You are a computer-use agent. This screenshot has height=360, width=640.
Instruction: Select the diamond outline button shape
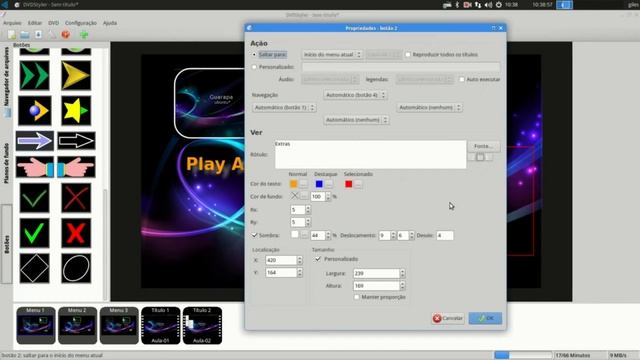pyautogui.click(x=35, y=268)
